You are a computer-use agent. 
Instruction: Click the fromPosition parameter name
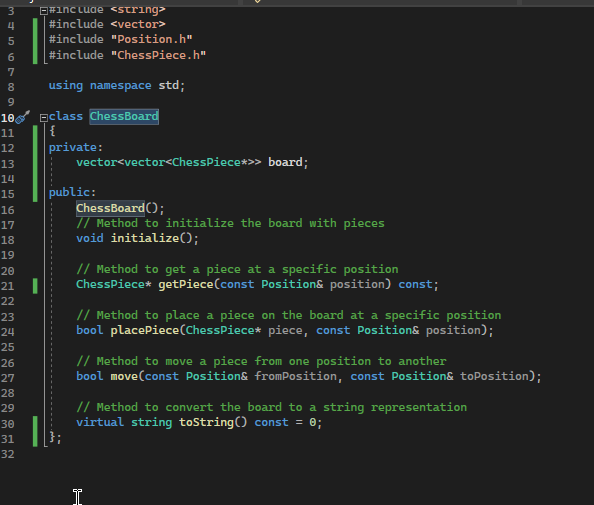click(295, 376)
